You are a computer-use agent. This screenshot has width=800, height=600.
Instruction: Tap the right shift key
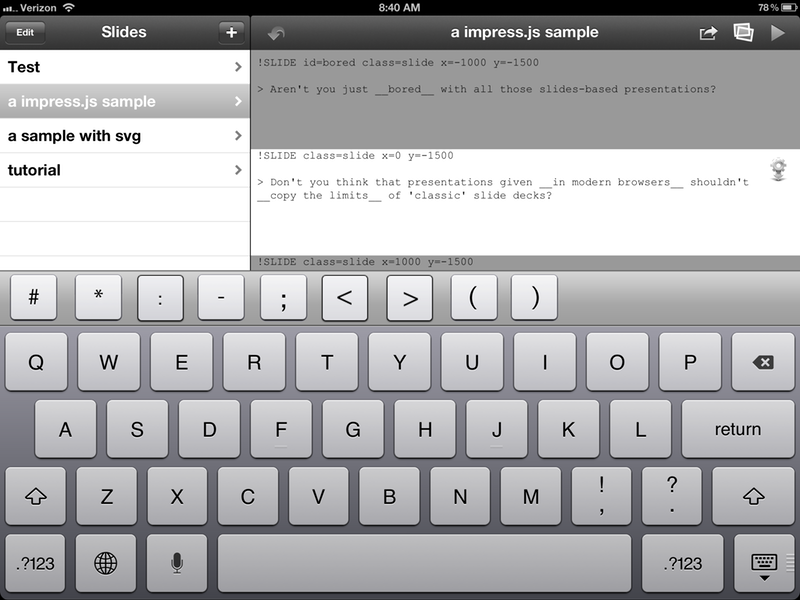(x=754, y=496)
